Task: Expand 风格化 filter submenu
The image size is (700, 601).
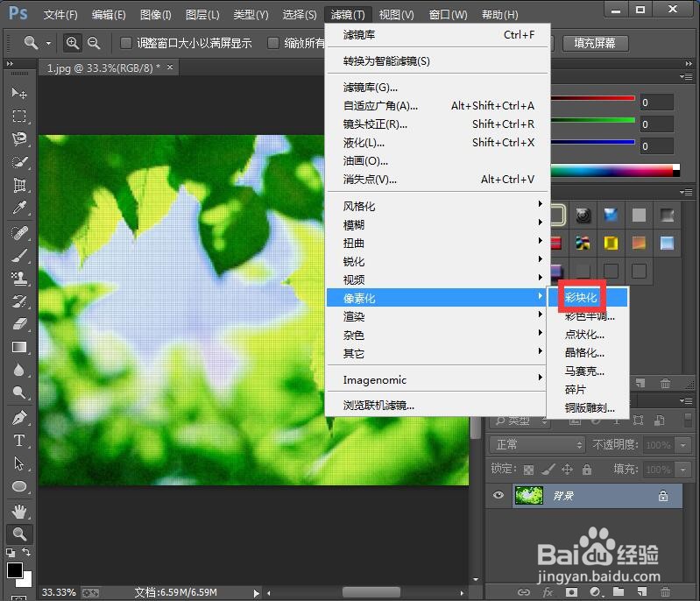Action: tap(437, 206)
